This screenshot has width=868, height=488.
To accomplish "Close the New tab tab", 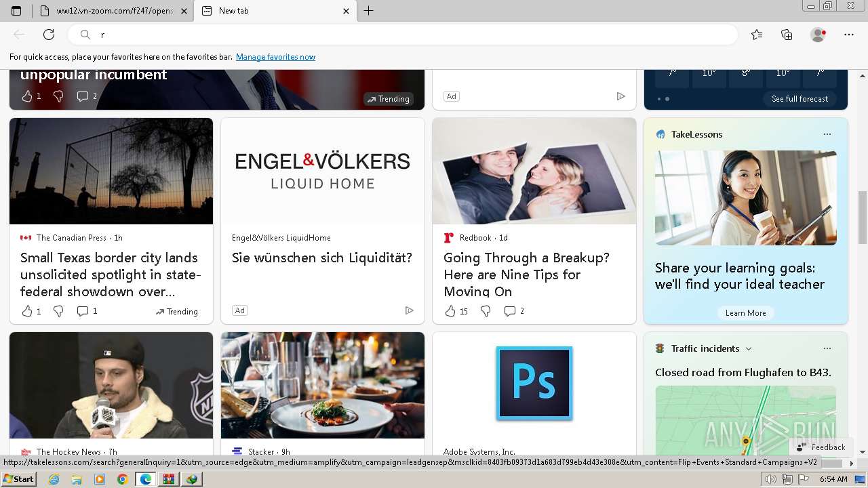I will click(346, 11).
